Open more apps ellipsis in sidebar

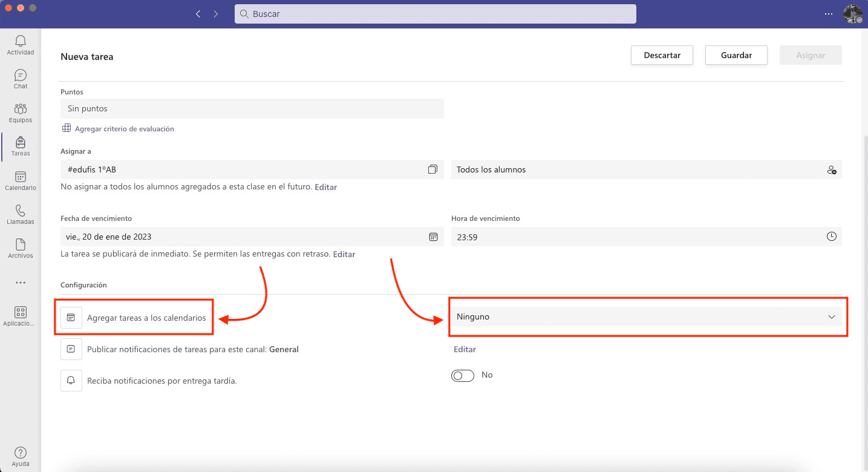21,283
